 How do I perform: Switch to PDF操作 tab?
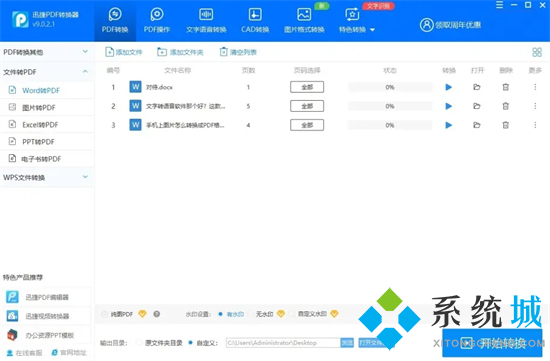[x=157, y=21]
